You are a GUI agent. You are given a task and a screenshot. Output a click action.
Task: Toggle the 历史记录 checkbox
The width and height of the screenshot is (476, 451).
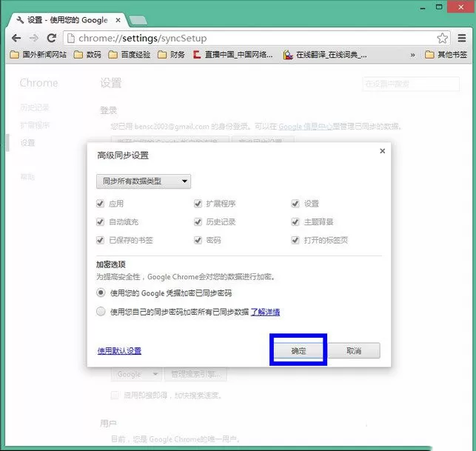click(198, 221)
